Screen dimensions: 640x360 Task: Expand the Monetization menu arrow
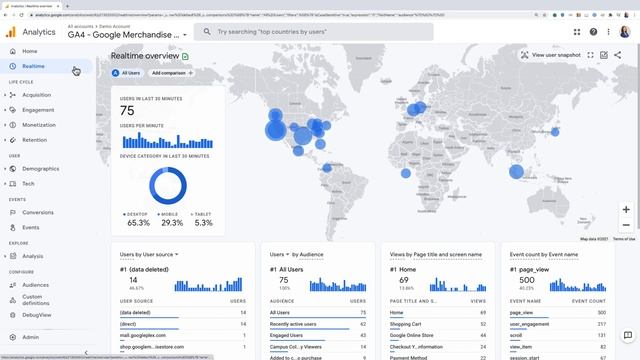point(5,125)
